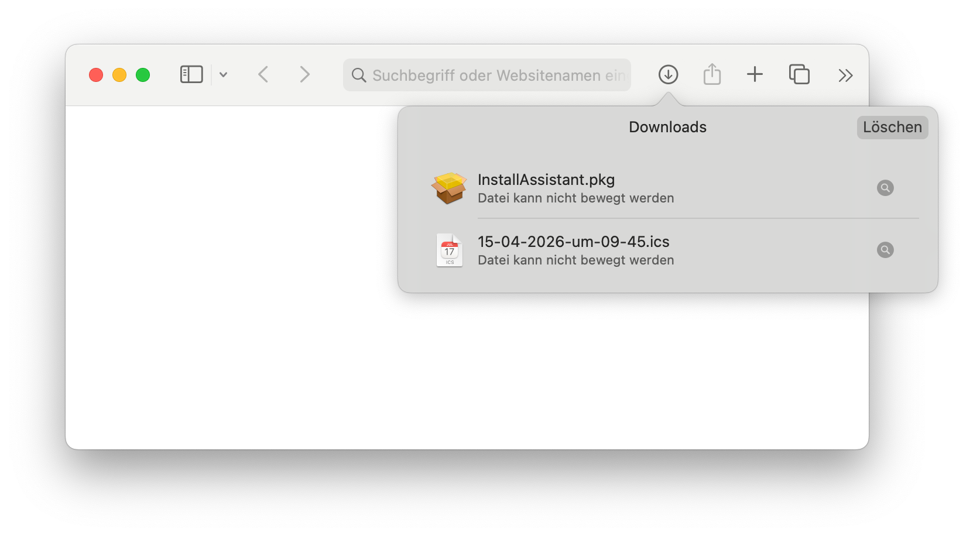
Task: Select the 15-04-2026-um-09-45.ics download entry
Action: 668,250
